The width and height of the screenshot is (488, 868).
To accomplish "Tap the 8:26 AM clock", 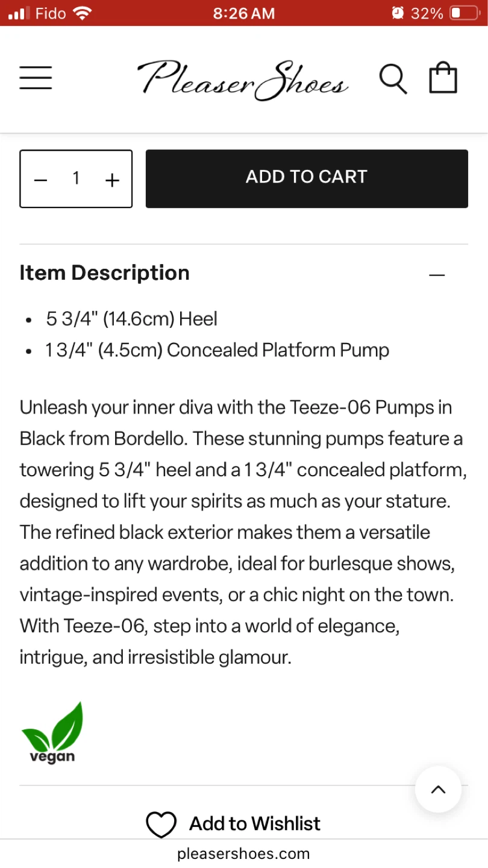I will click(x=244, y=13).
